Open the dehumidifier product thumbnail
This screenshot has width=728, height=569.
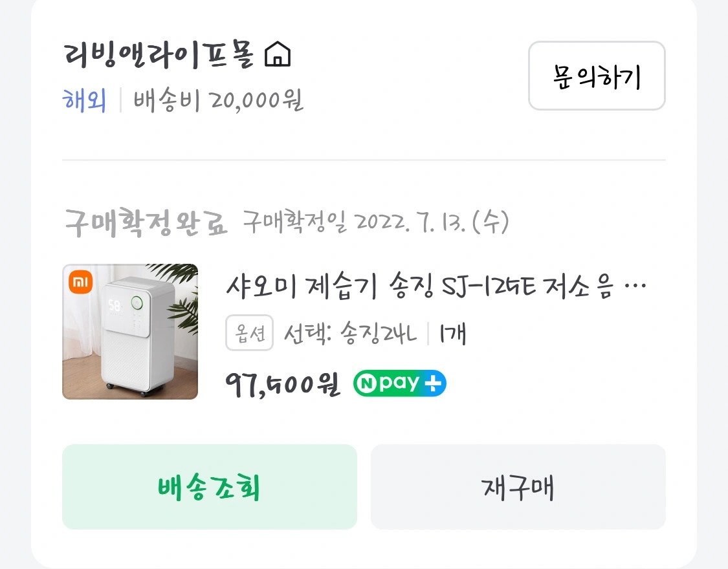click(x=130, y=332)
